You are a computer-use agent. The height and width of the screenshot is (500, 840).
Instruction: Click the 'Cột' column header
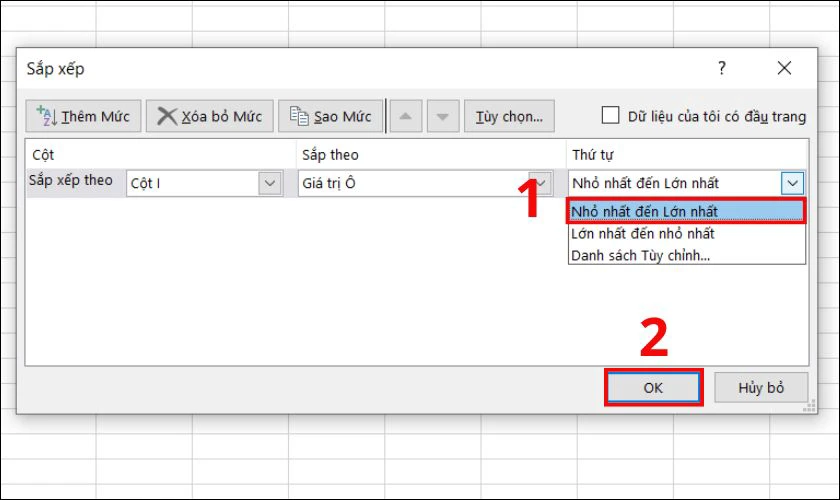coord(43,155)
